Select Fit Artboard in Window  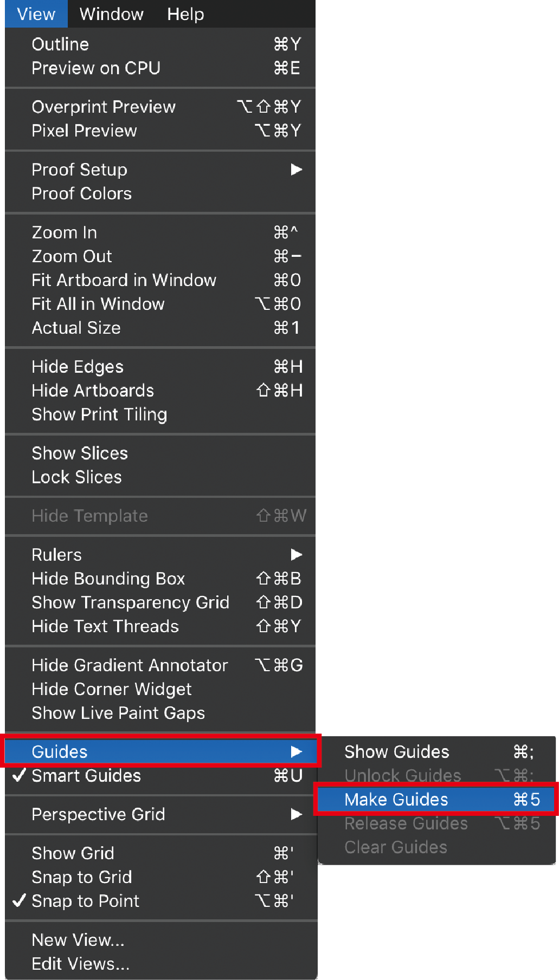124,280
